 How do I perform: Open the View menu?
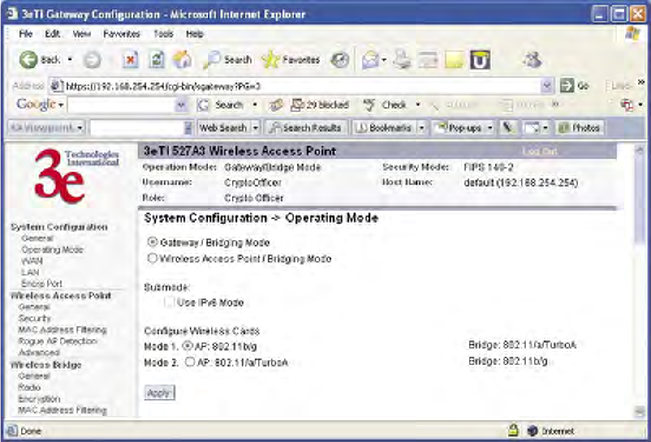click(x=81, y=34)
